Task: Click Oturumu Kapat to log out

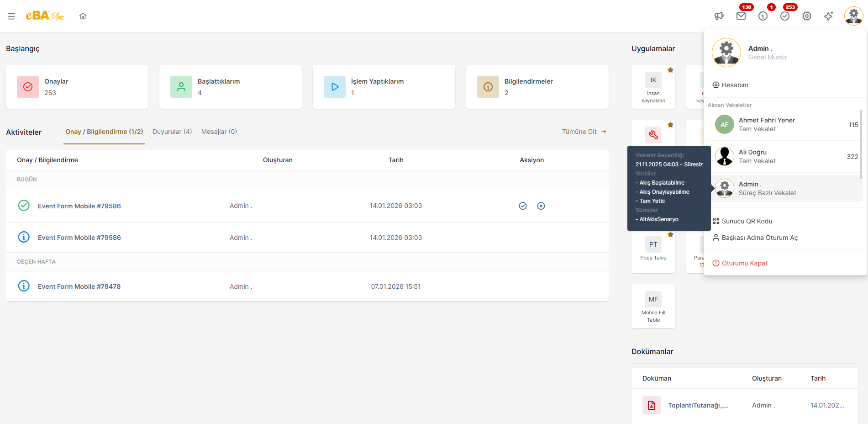Action: coord(744,263)
